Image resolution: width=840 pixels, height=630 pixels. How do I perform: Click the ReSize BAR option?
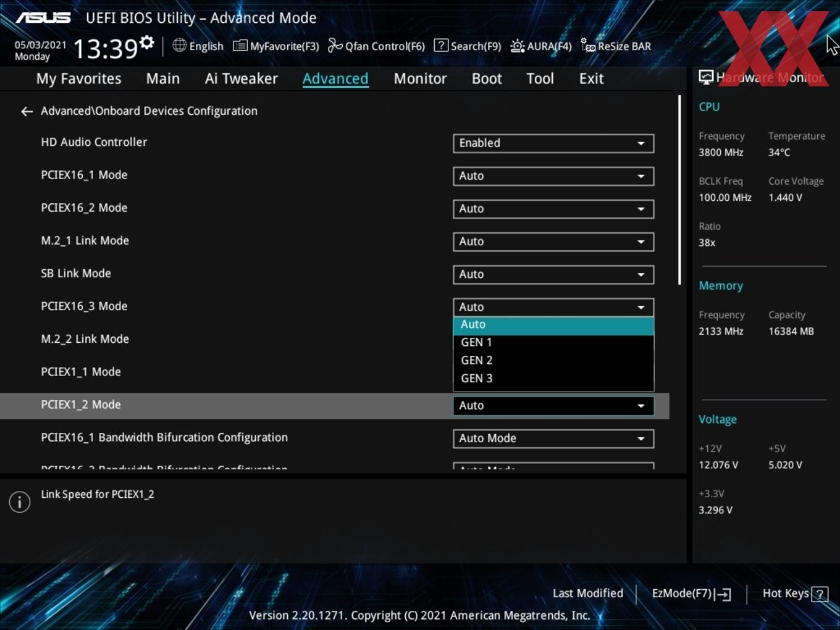click(x=616, y=46)
